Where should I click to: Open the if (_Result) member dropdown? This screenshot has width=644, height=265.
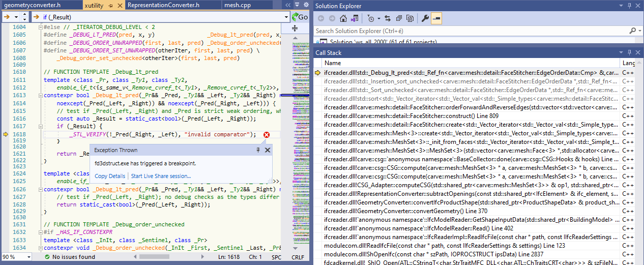[286, 17]
